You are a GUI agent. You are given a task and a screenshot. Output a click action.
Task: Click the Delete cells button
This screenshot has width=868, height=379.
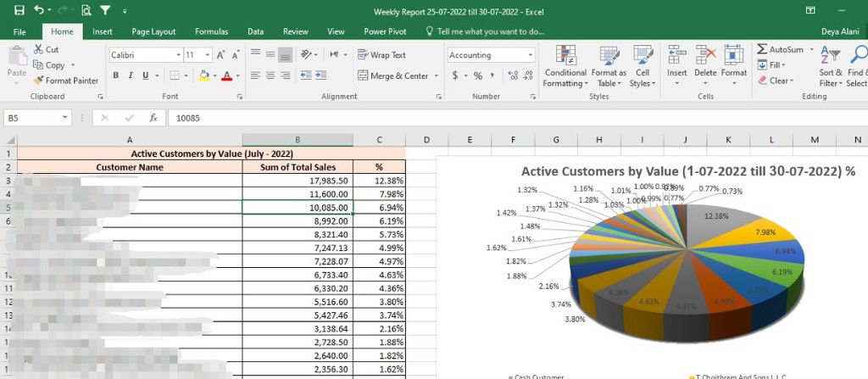click(x=705, y=66)
